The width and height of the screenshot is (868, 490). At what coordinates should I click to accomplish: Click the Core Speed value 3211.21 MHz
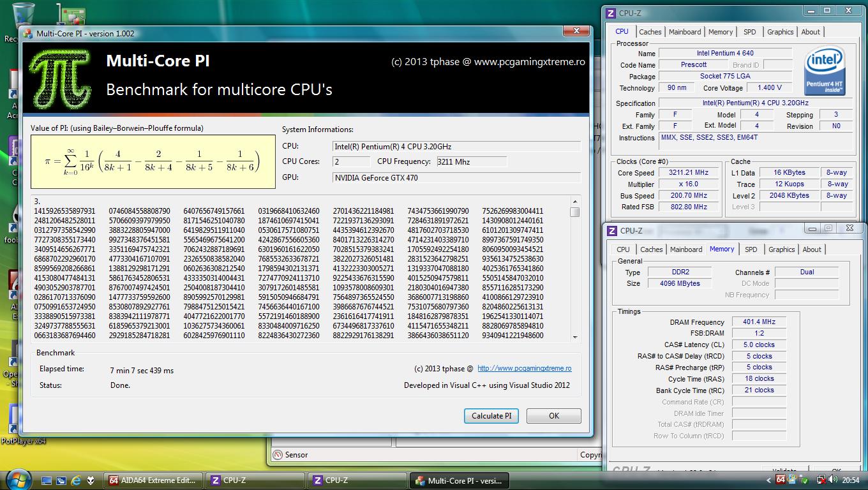(x=689, y=173)
